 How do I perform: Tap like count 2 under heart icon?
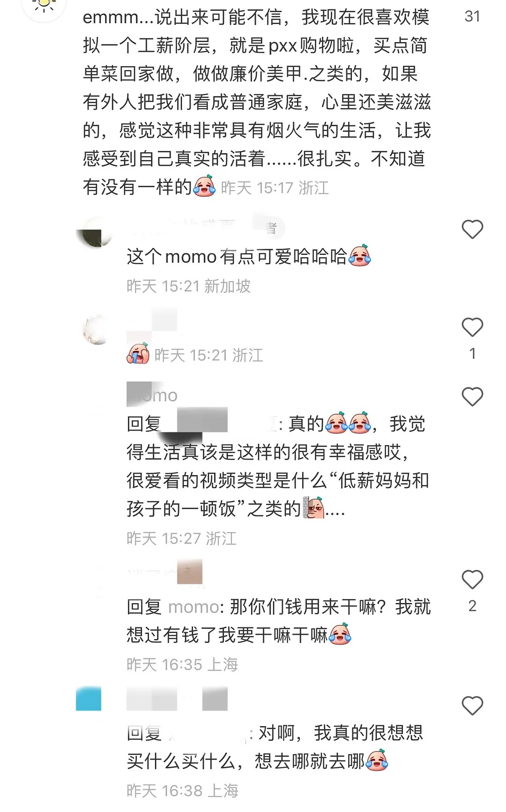[472, 606]
